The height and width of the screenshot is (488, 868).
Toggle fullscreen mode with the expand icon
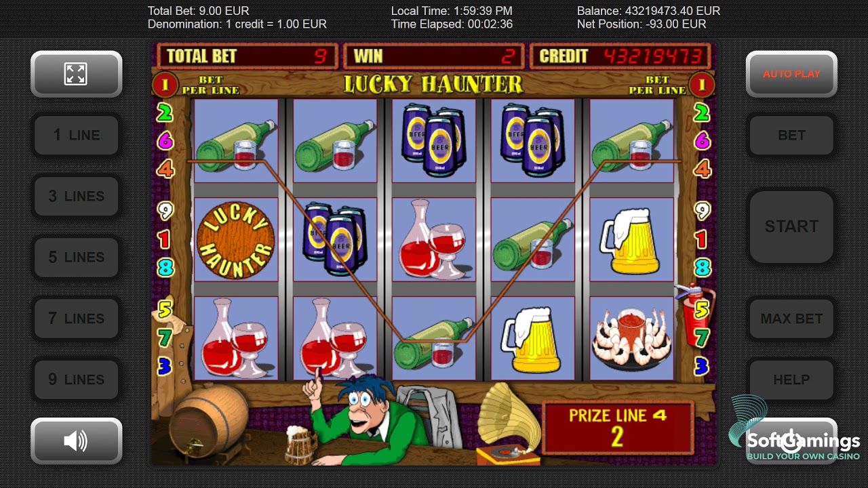coord(76,74)
